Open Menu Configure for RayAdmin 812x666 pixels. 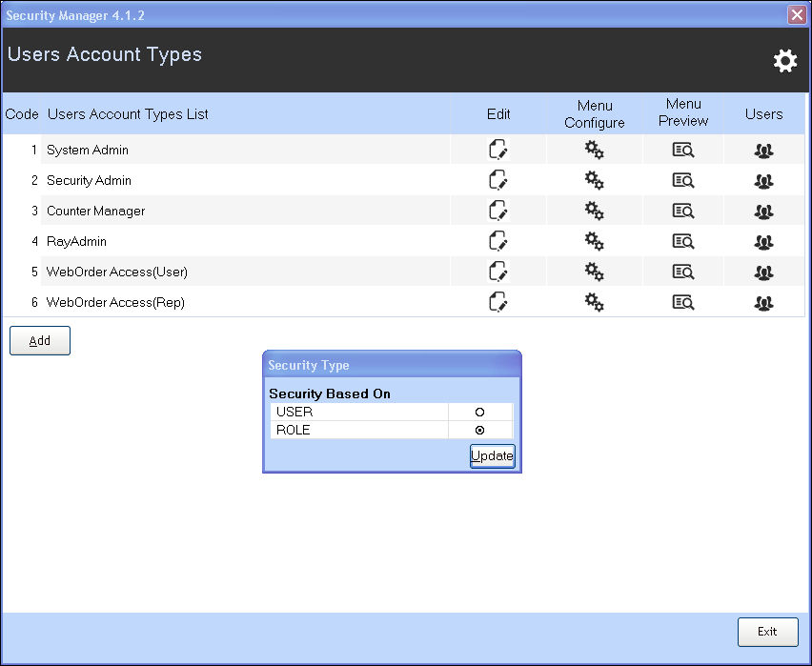[594, 241]
